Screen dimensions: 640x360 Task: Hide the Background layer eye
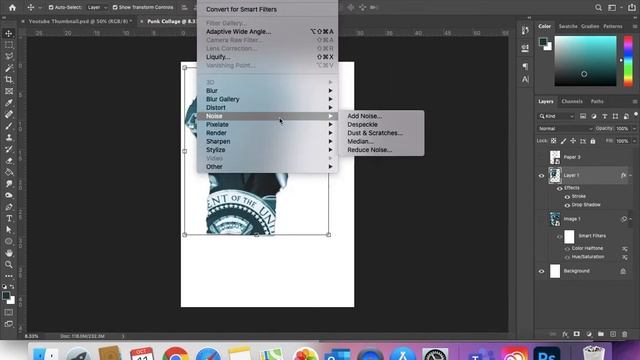coord(541,271)
